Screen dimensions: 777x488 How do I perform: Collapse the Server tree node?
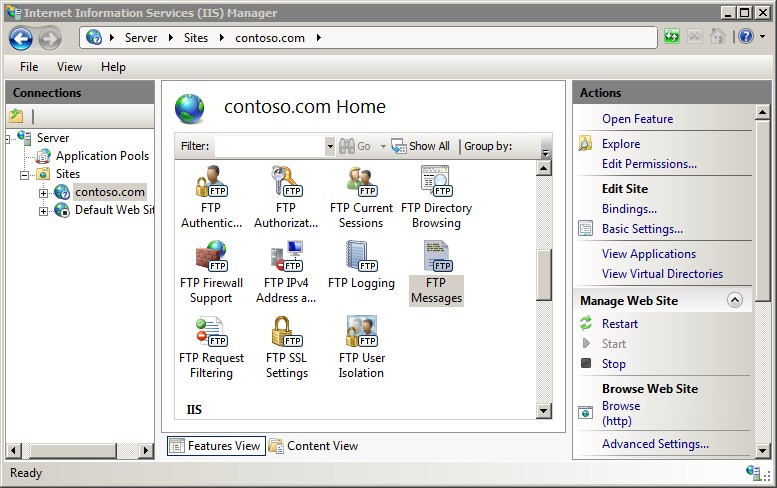point(7,139)
